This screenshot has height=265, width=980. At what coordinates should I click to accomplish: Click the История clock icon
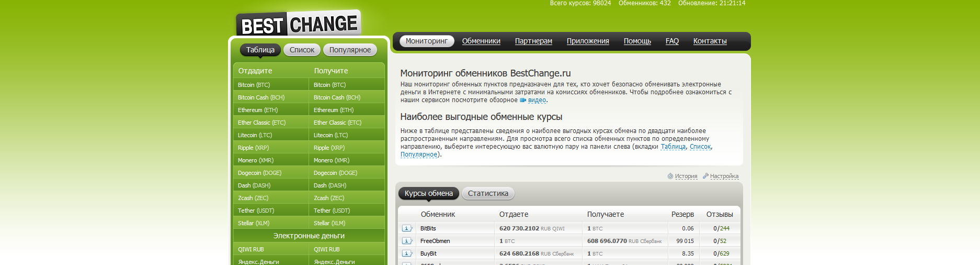point(670,176)
